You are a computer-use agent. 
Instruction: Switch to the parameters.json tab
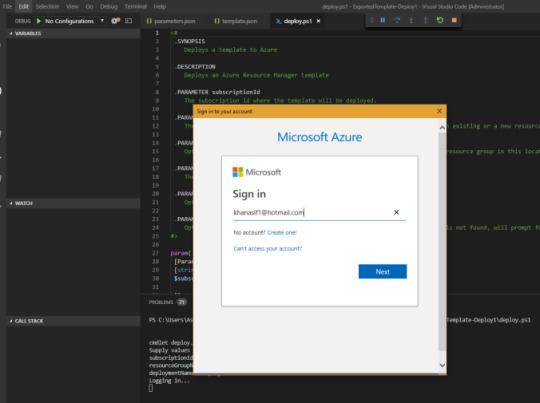[171, 21]
